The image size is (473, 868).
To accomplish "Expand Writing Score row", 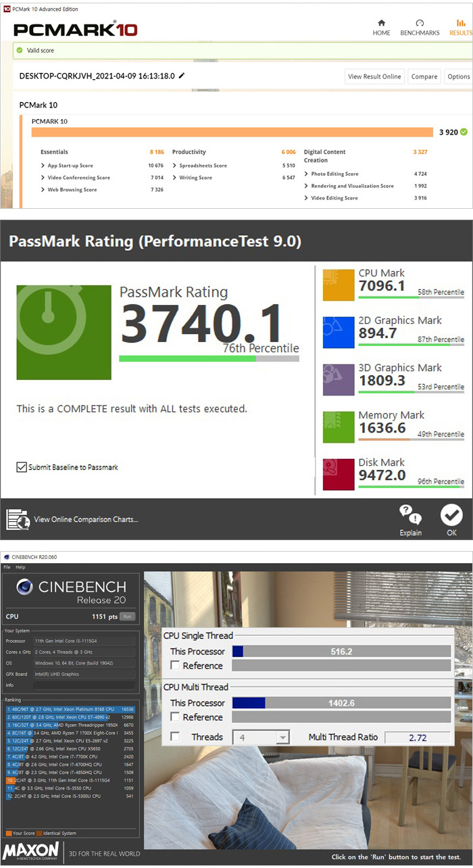I will pyautogui.click(x=175, y=178).
